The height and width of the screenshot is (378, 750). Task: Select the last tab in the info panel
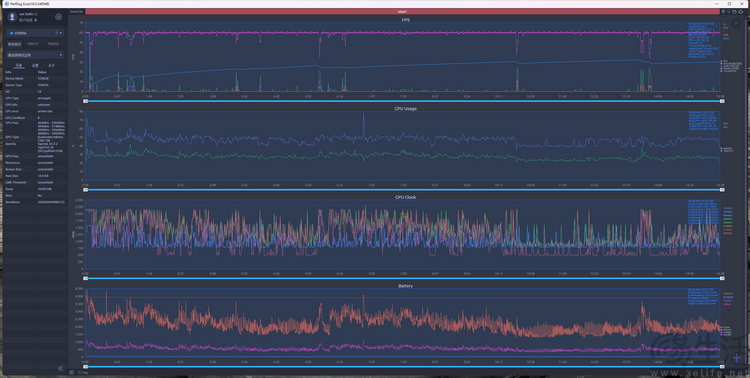pyautogui.click(x=51, y=65)
